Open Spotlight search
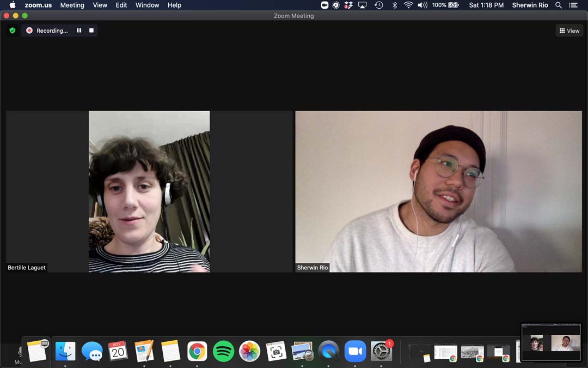The width and height of the screenshot is (588, 368). pos(559,5)
